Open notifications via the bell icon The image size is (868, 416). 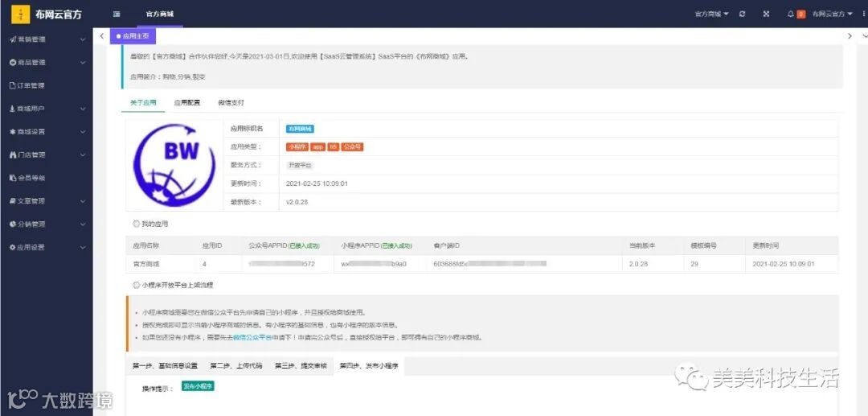(x=791, y=14)
